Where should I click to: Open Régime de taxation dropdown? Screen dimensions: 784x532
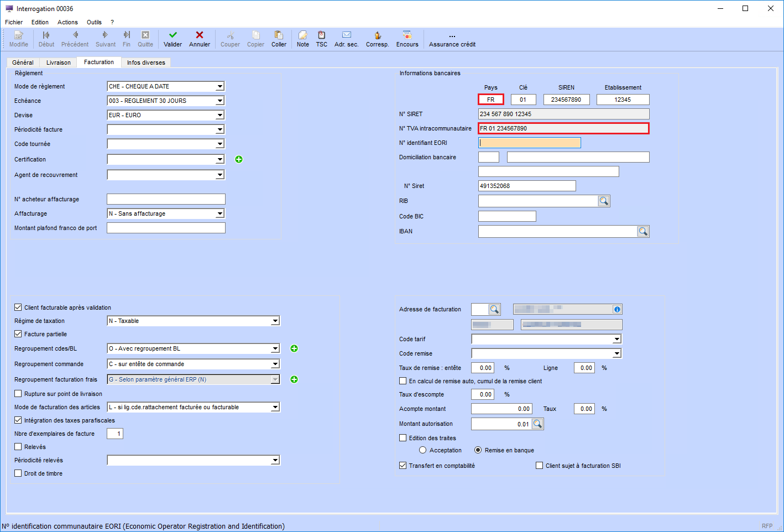point(275,321)
